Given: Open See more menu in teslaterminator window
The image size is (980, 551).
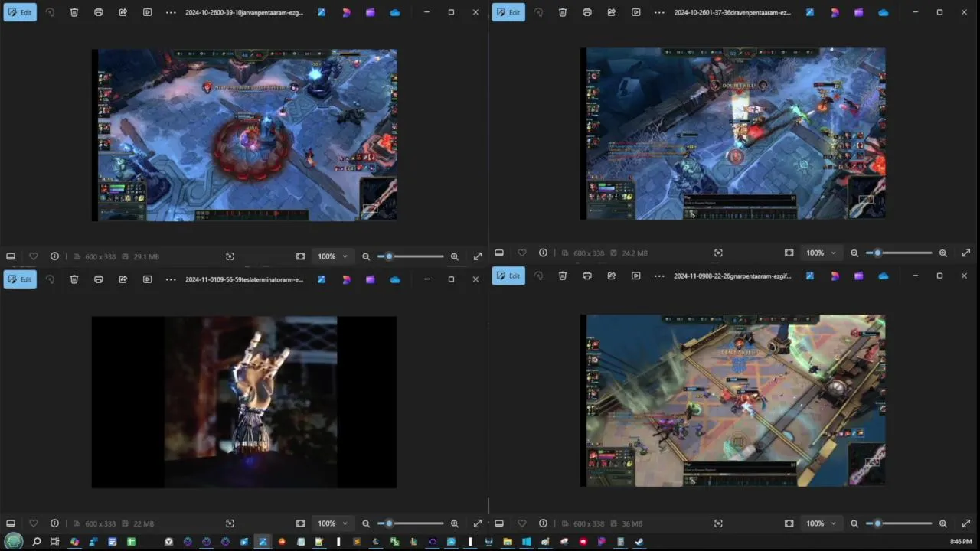Looking at the screenshot, I should click(171, 279).
